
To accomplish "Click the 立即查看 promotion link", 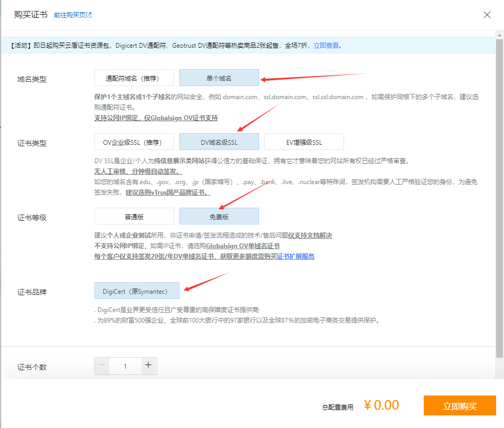I will click(x=327, y=46).
